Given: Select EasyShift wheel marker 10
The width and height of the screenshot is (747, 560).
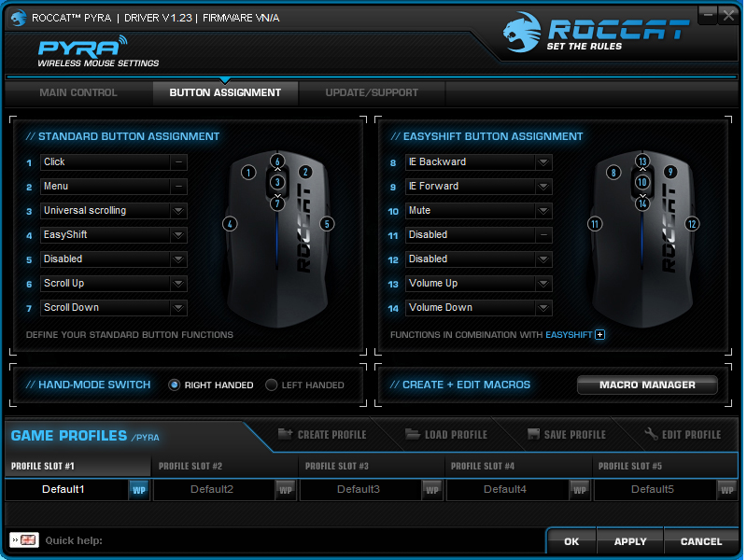Looking at the screenshot, I should coord(642,182).
